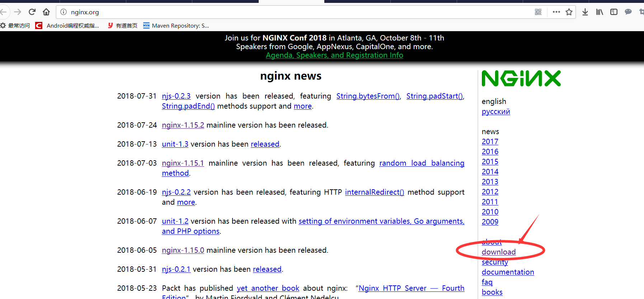Show site information for nginx.org
The width and height of the screenshot is (644, 299).
(64, 12)
